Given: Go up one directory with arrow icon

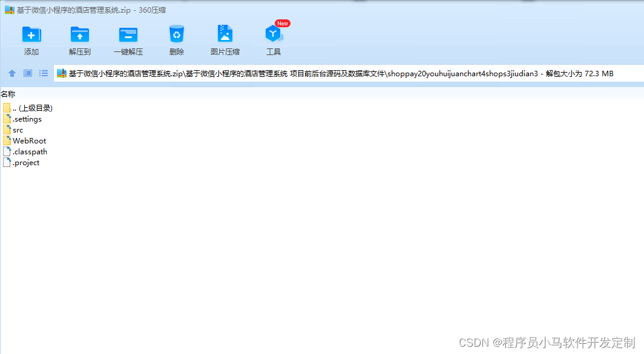Looking at the screenshot, I should click(12, 73).
